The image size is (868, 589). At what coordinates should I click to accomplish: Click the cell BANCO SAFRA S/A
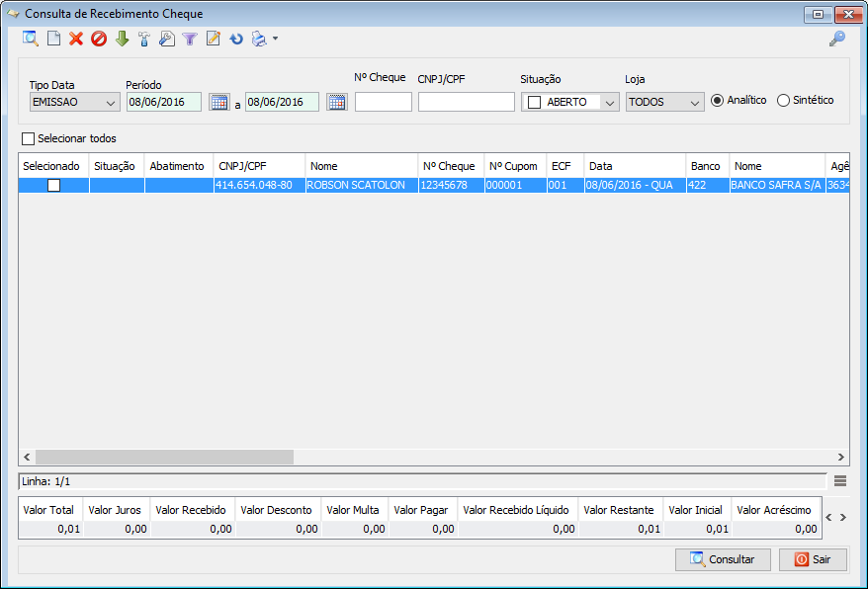coord(777,185)
